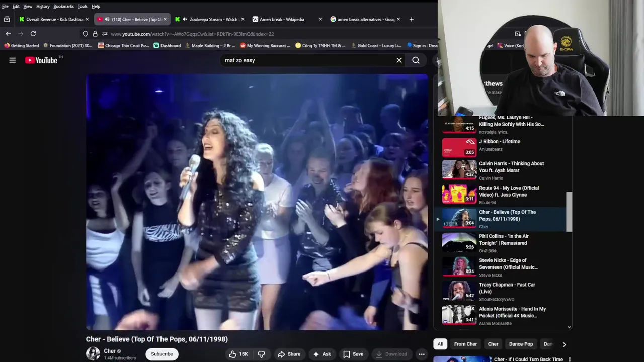
Task: Save the video to playlist
Action: point(353,354)
